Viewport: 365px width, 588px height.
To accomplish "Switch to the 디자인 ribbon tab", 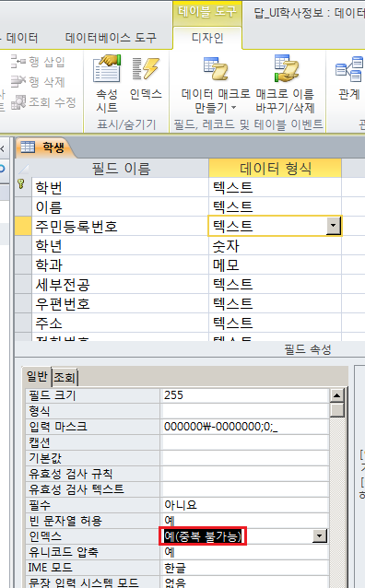I will pyautogui.click(x=207, y=38).
